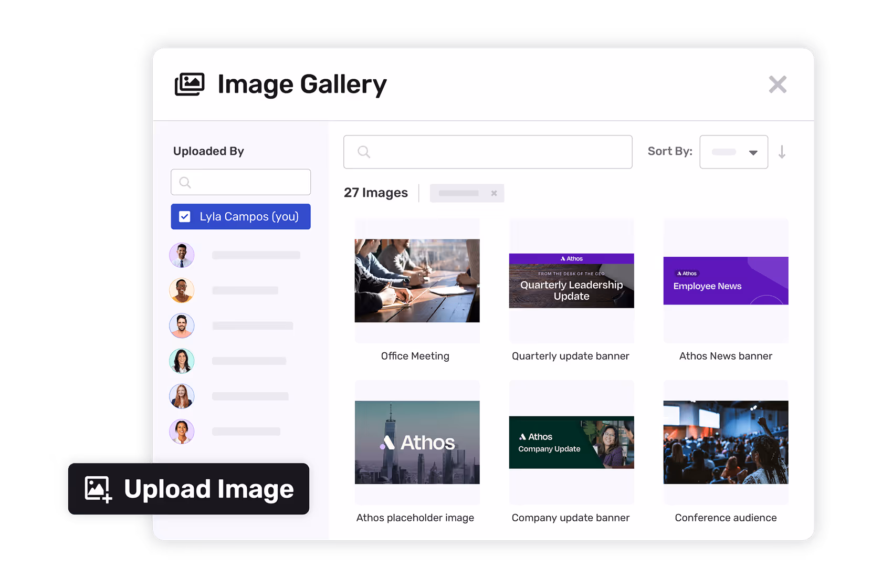Image resolution: width=882 pixels, height=588 pixels.
Task: Click the 'Athos News banner' caption
Action: point(726,356)
